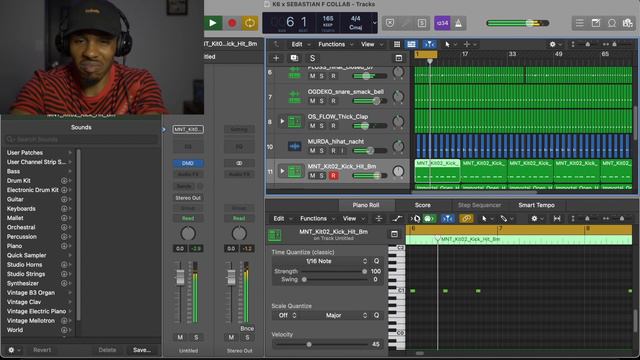Screen dimensions: 640x360
Task: Toggle the global Solo S button in track header
Action: tap(312, 58)
